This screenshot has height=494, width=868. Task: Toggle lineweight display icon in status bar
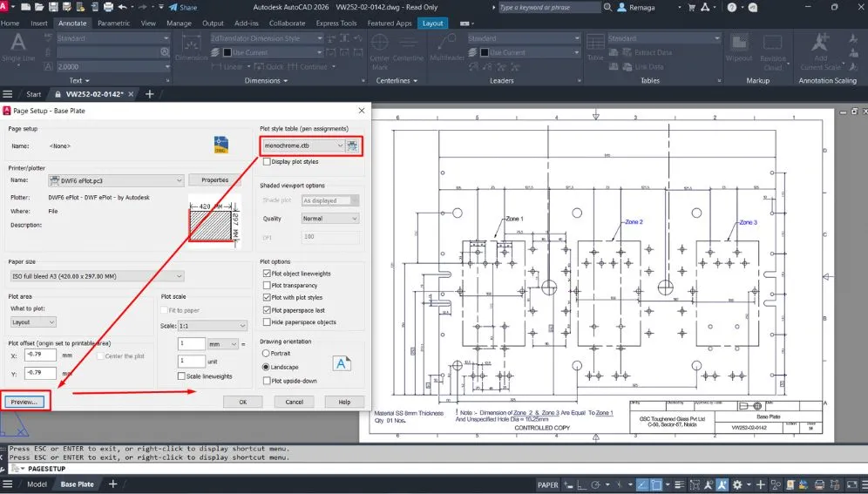pos(679,484)
